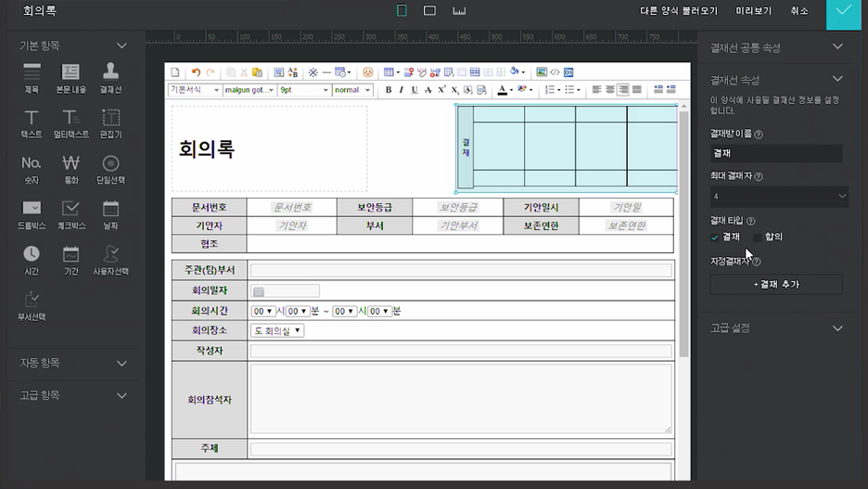Add a 시간 time item
The image size is (868, 489).
[x=32, y=261]
